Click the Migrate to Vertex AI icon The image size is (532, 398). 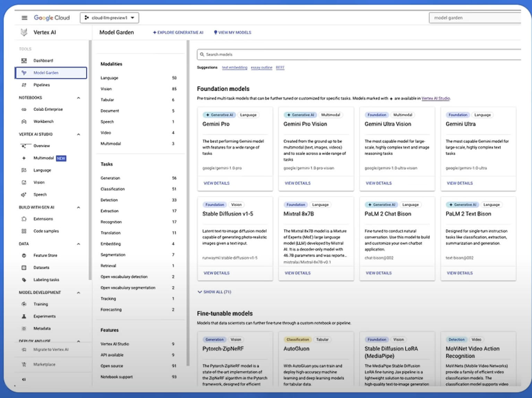click(x=24, y=350)
